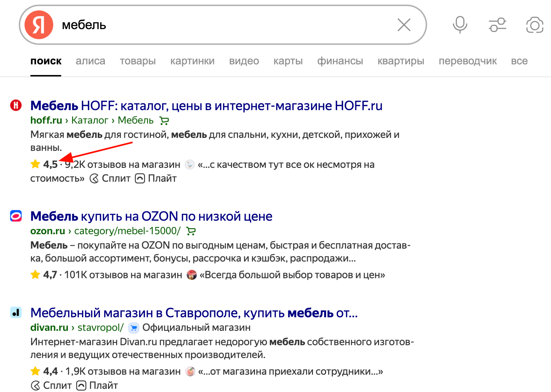Viewport: 551px width, 392px height.
Task: Follow the ozon.ru domain link
Action: point(48,231)
